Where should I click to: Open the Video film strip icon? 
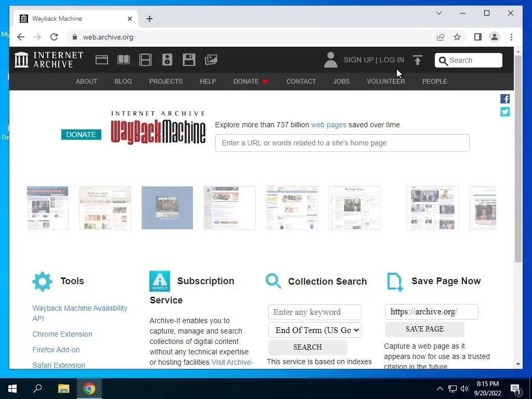(145, 60)
